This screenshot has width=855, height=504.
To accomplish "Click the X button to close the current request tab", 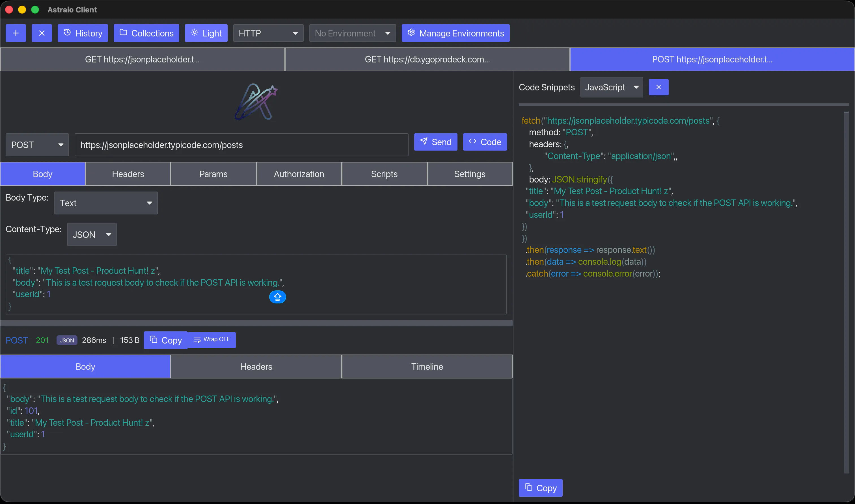I will click(x=42, y=33).
